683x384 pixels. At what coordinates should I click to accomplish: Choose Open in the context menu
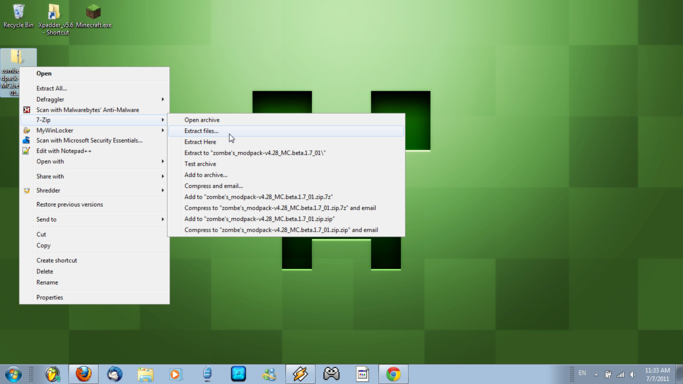(x=95, y=74)
